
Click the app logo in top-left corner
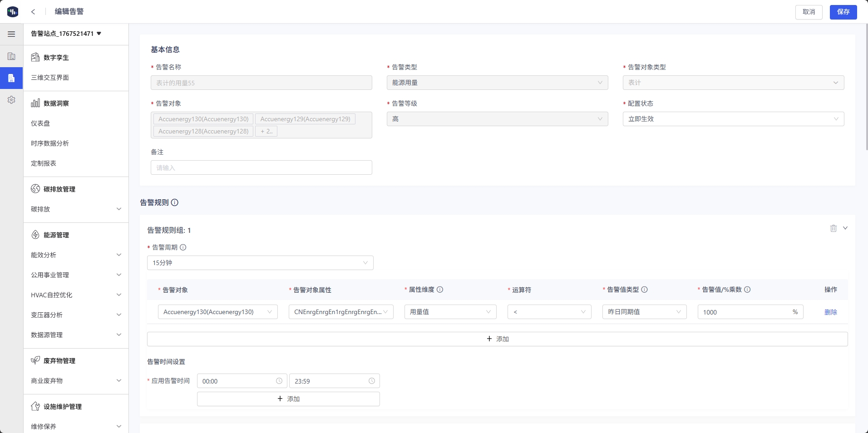pos(13,12)
